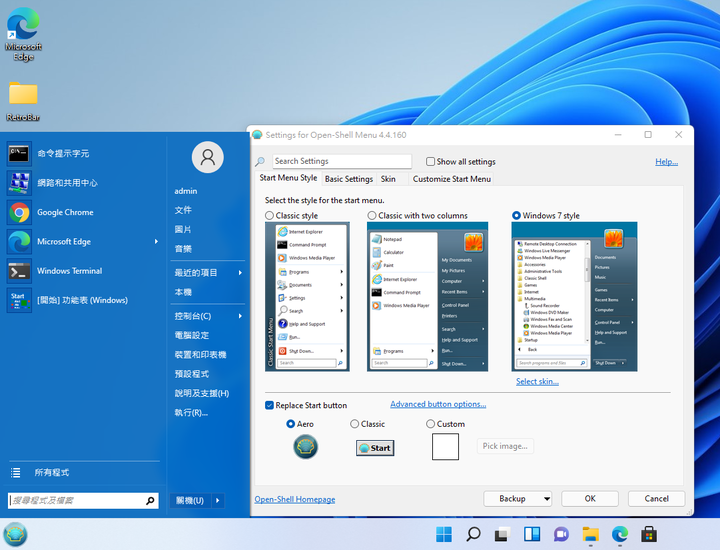Open Microsoft Edge desktop shortcut

tap(23, 34)
